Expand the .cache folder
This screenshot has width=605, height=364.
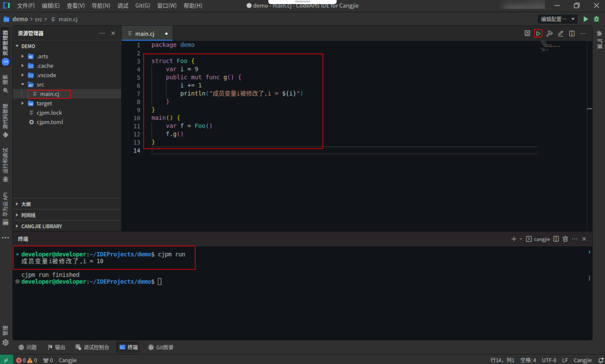tap(22, 66)
